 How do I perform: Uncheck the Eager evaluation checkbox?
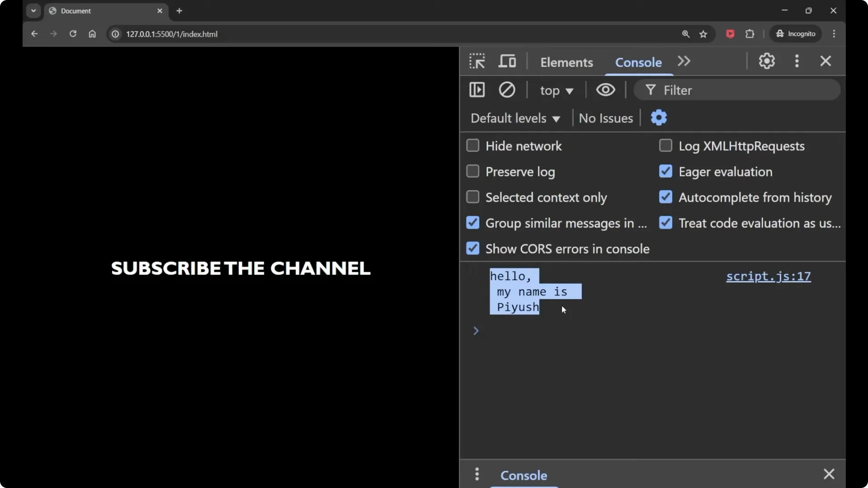(665, 172)
